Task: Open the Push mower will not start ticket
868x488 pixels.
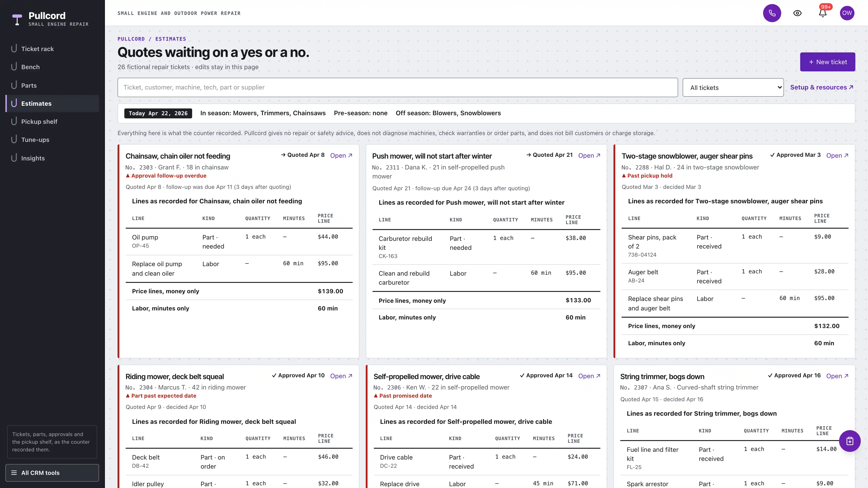Action: (x=589, y=155)
